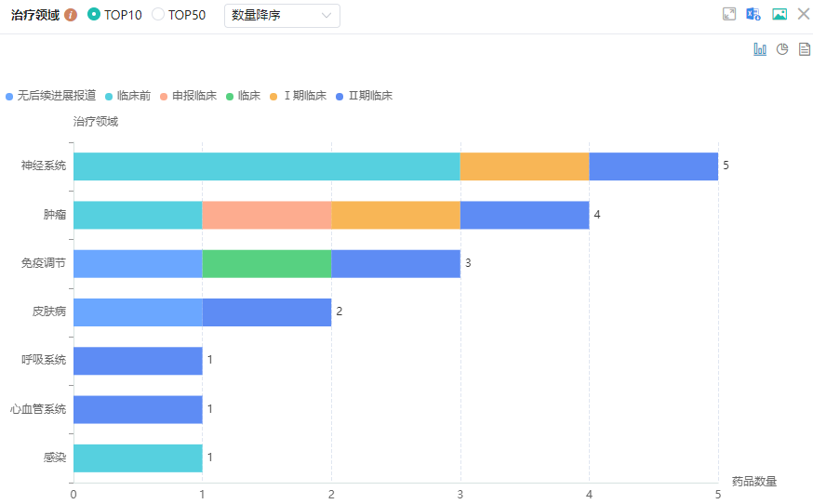
Task: Click the info icon beside 治疗领域
Action: [x=71, y=15]
